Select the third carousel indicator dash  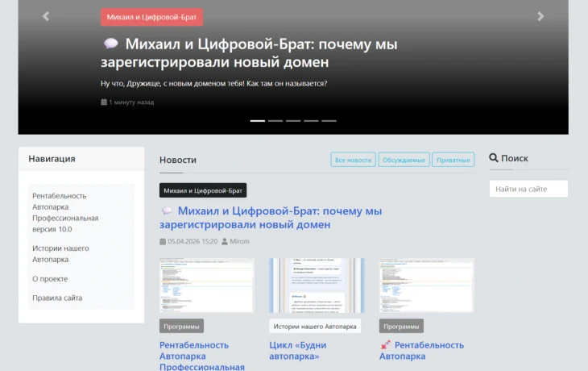293,121
